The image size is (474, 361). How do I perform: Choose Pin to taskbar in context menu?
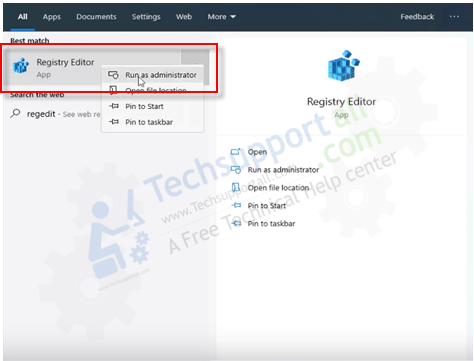[x=149, y=122]
